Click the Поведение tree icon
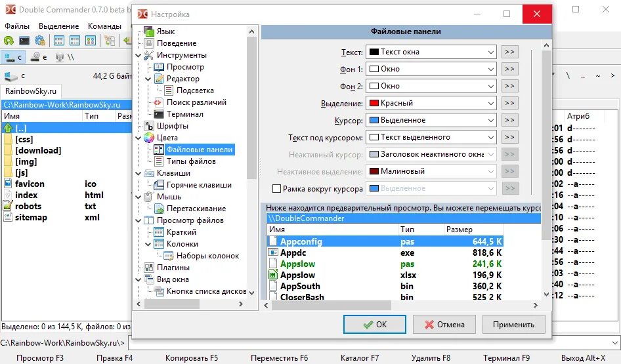621x364 pixels. pyautogui.click(x=149, y=43)
